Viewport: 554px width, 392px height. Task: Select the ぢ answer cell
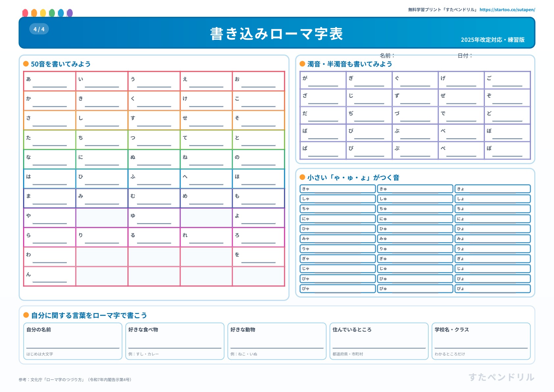pyautogui.click(x=369, y=115)
